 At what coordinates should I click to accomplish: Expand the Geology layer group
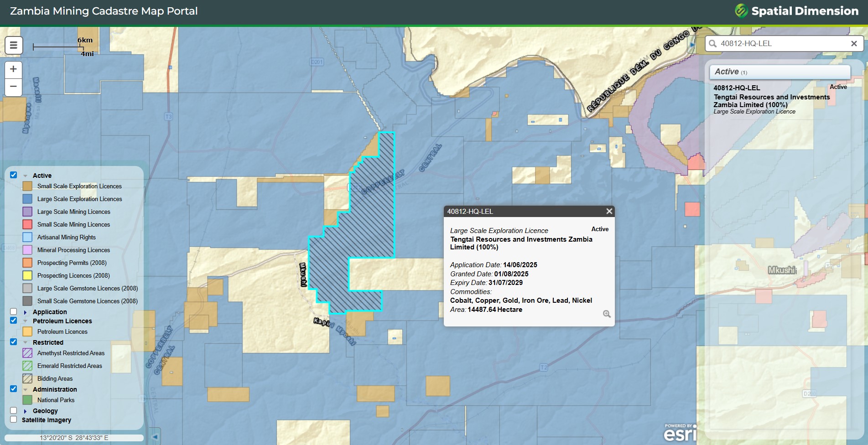click(x=26, y=411)
